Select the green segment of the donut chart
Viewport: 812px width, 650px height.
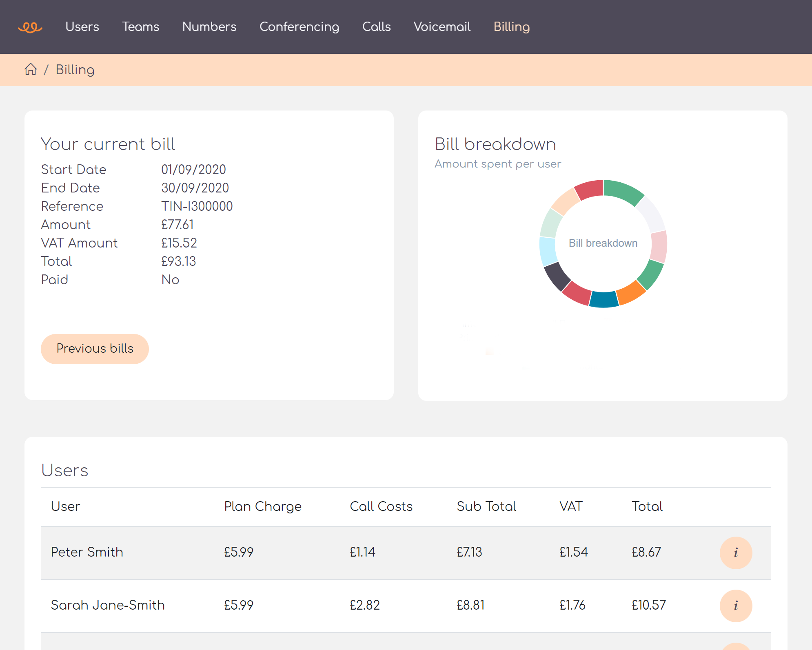(623, 192)
